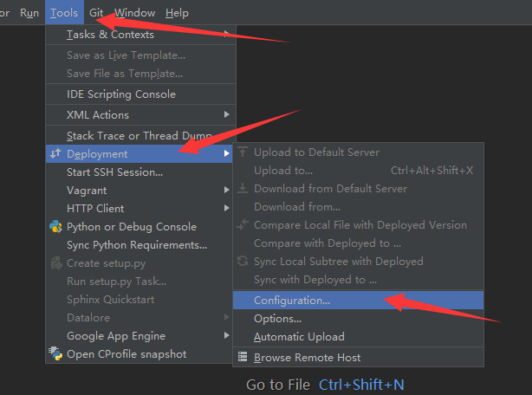The image size is (532, 395).
Task: Open Browse Remote Host
Action: pyautogui.click(x=359, y=358)
